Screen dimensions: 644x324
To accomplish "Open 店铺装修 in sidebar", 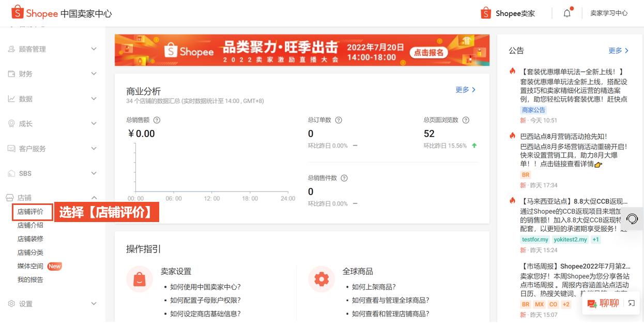I will 30,239.
